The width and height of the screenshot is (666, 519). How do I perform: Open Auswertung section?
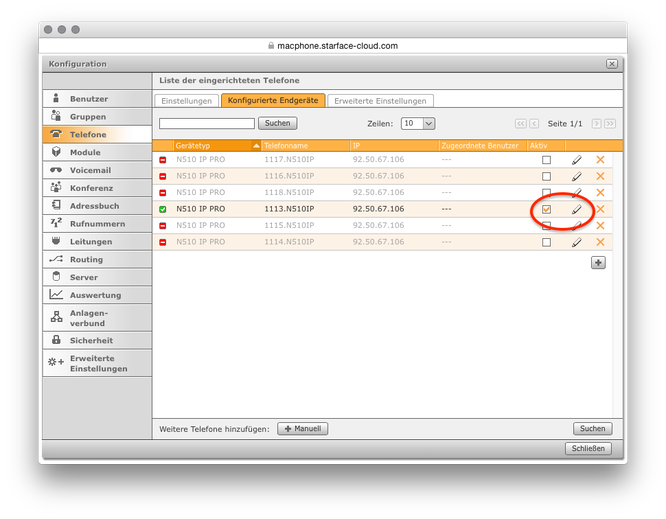pos(97,295)
